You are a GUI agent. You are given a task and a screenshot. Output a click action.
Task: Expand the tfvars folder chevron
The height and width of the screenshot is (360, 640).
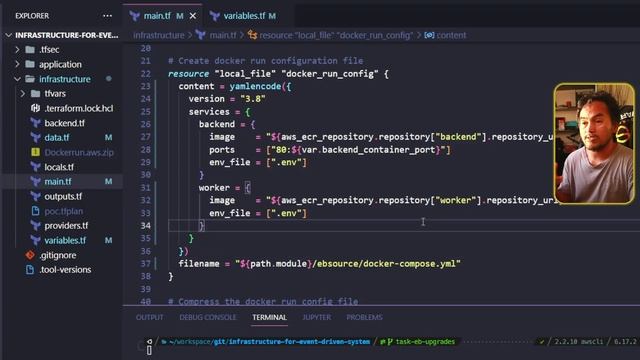[23, 94]
